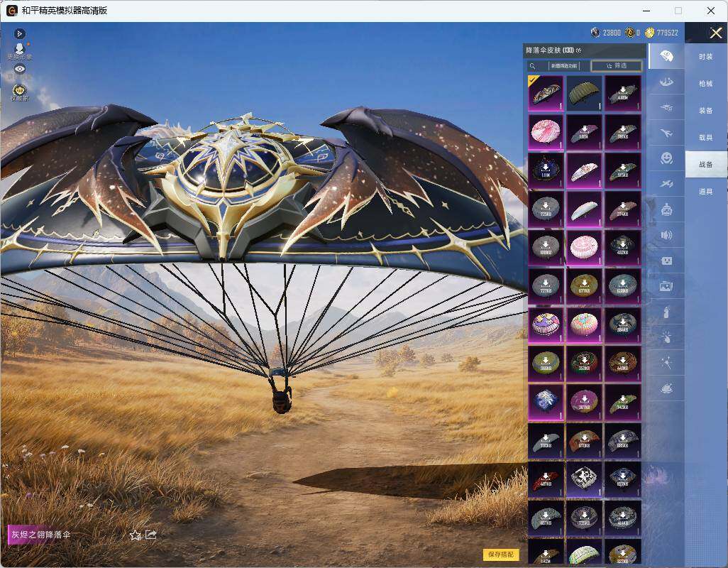This screenshot has width=728, height=568.
Task: Open the 筛选 filter dropdown
Action: click(x=617, y=66)
